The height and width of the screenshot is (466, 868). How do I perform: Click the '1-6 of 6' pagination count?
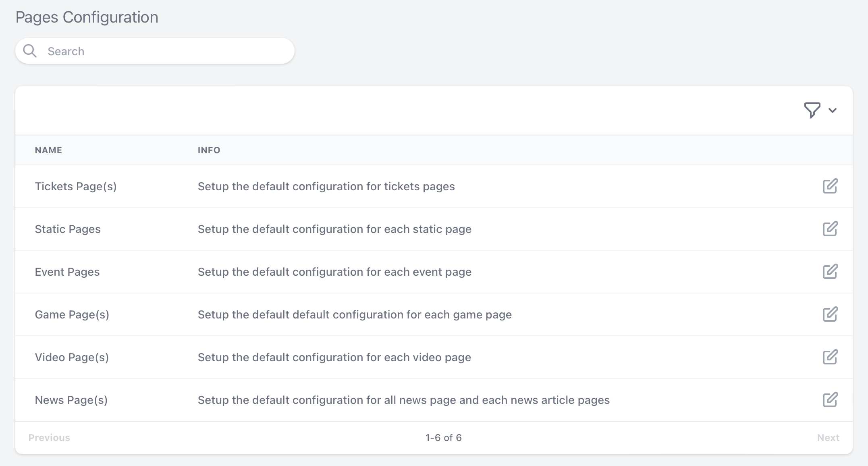click(443, 438)
